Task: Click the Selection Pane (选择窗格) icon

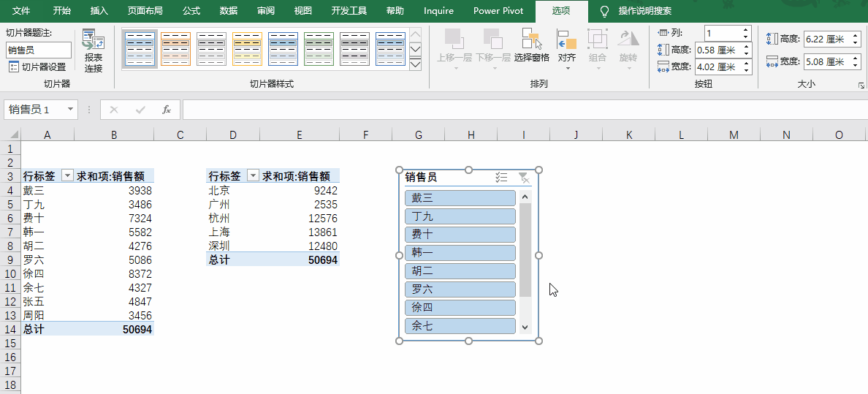Action: (531, 45)
